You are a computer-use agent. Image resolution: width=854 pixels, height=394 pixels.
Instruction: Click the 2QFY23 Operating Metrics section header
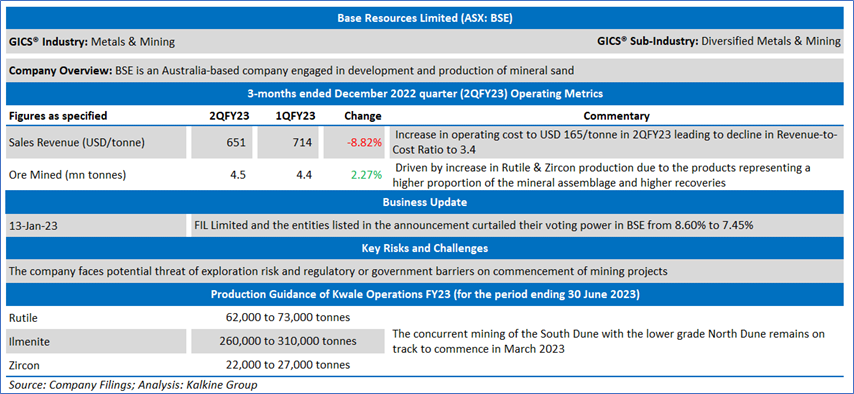(x=425, y=94)
